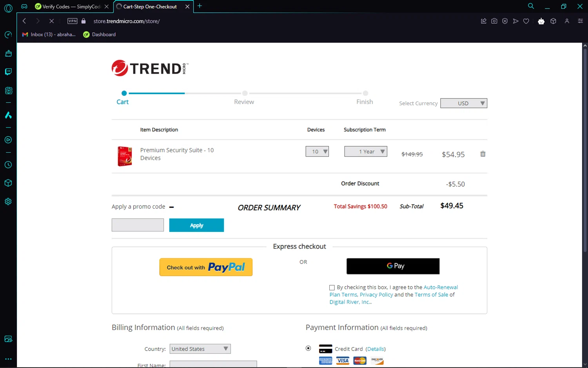The width and height of the screenshot is (588, 368).
Task: Open Twitch panel in sidebar
Action: pos(8,72)
